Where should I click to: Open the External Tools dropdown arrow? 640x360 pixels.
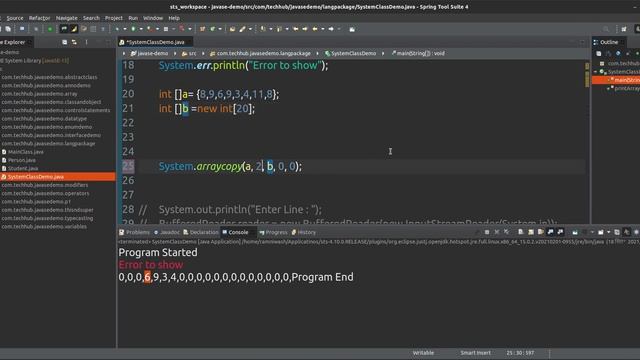190,29
